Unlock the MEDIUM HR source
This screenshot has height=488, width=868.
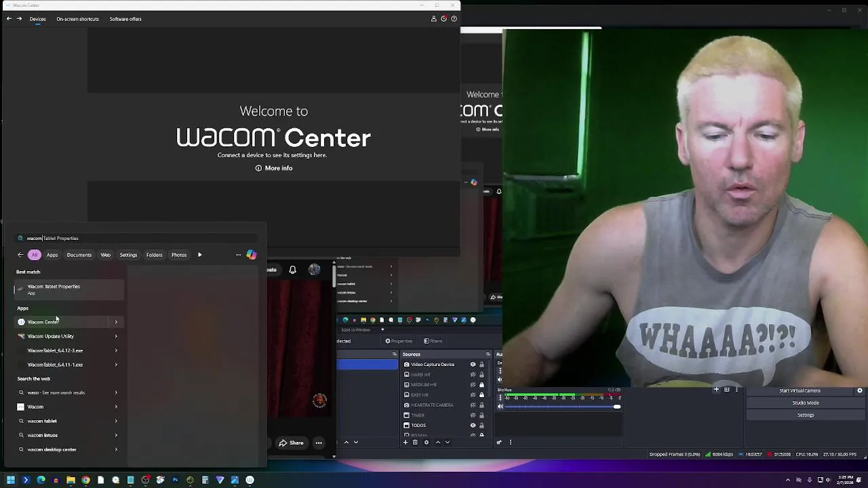tap(481, 384)
